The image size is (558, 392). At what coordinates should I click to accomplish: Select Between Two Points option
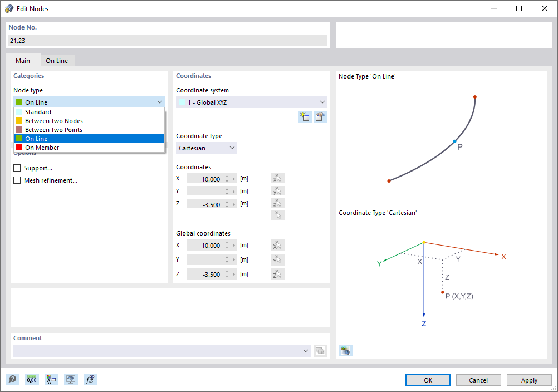[x=89, y=130]
